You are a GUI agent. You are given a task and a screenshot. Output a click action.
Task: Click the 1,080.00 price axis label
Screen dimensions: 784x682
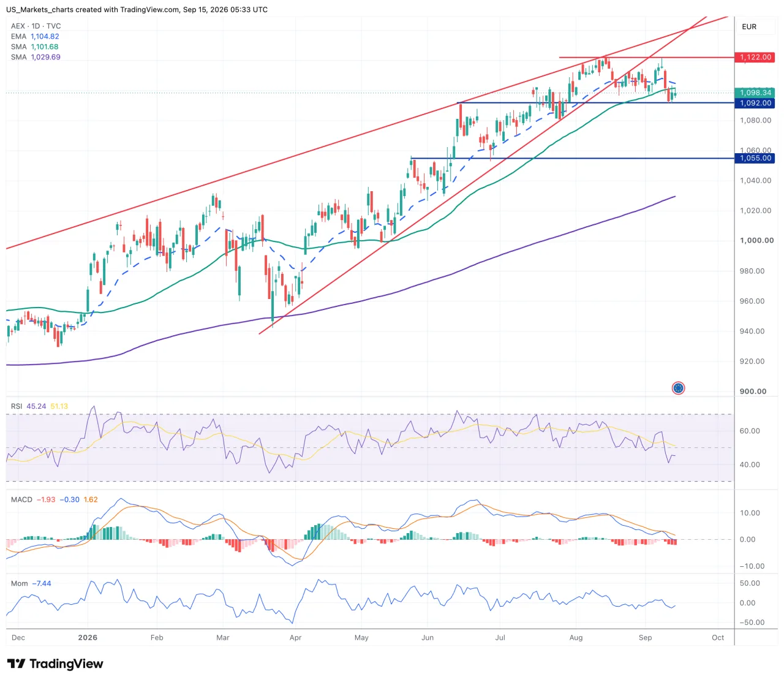point(755,120)
